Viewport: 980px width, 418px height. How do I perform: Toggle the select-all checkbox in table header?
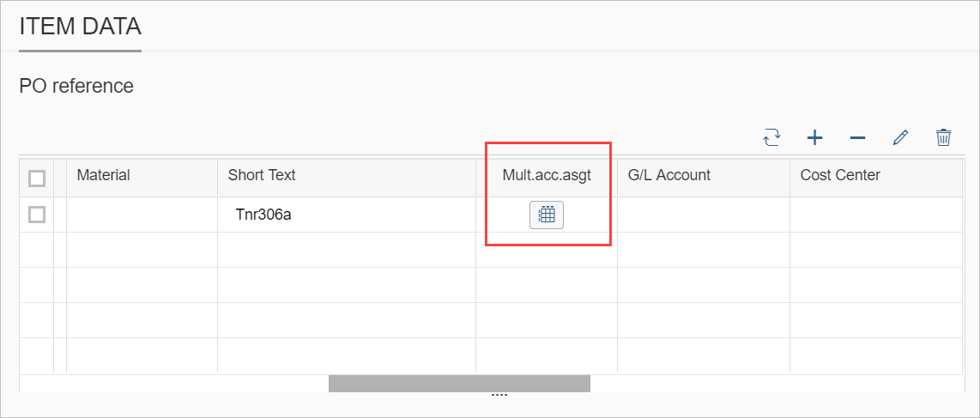(37, 178)
